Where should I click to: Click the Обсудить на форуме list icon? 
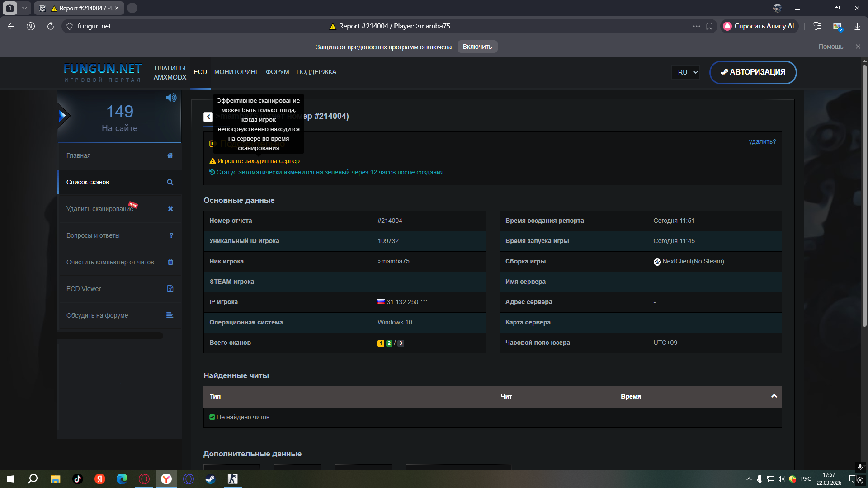[x=170, y=315]
